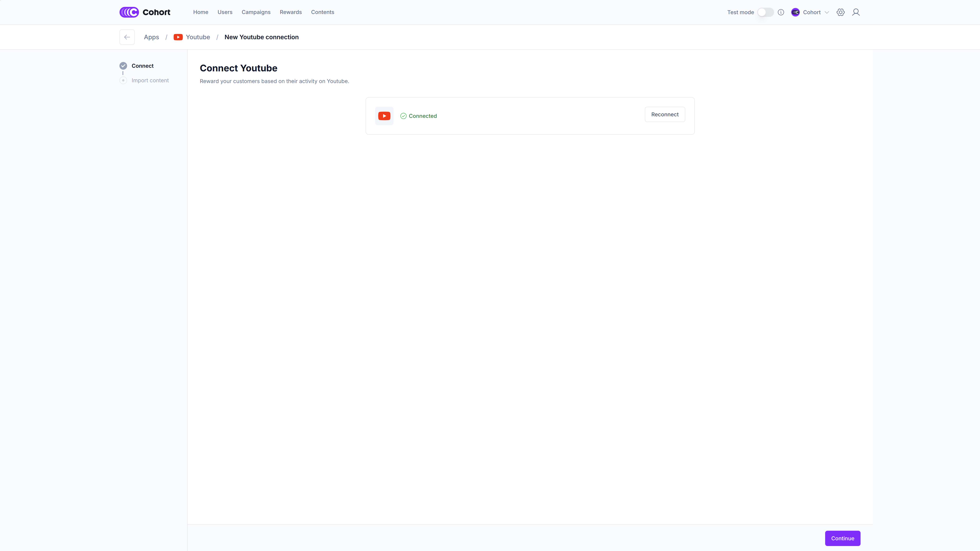
Task: Select the Import content step
Action: point(150,80)
